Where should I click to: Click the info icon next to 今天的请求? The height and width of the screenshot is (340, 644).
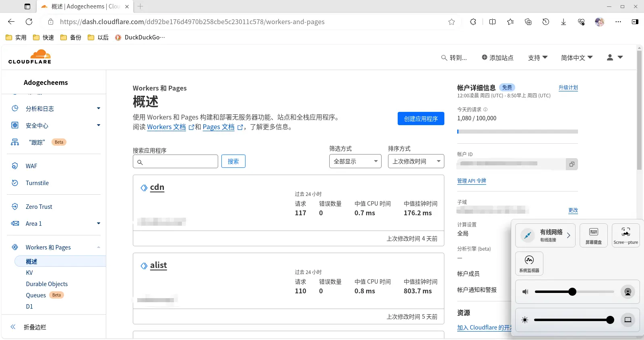[485, 109]
